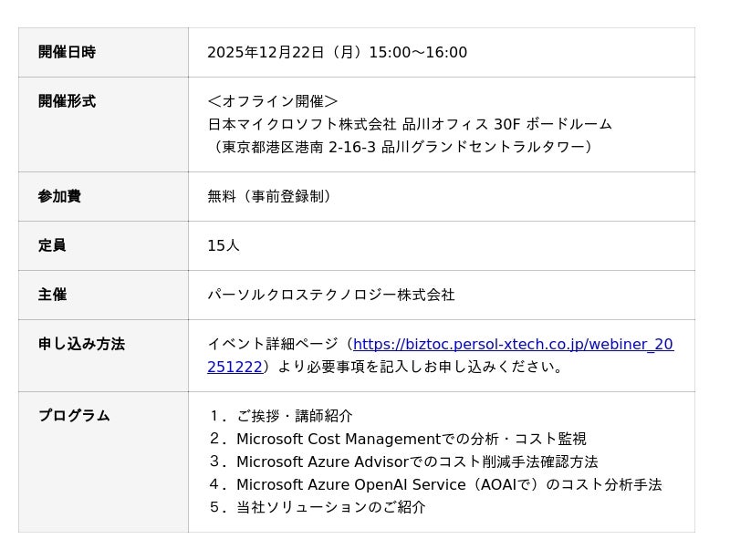The image size is (730, 560).
Task: Click the 日本マイクロソフト株式会社 品川オフィス venue line
Action: coord(410,124)
